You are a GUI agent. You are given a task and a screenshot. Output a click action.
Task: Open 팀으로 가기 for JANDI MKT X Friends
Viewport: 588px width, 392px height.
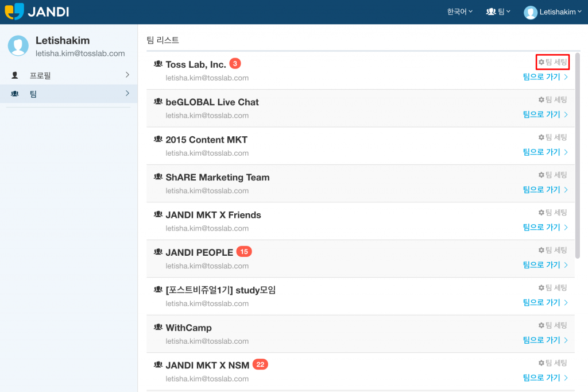click(x=542, y=227)
